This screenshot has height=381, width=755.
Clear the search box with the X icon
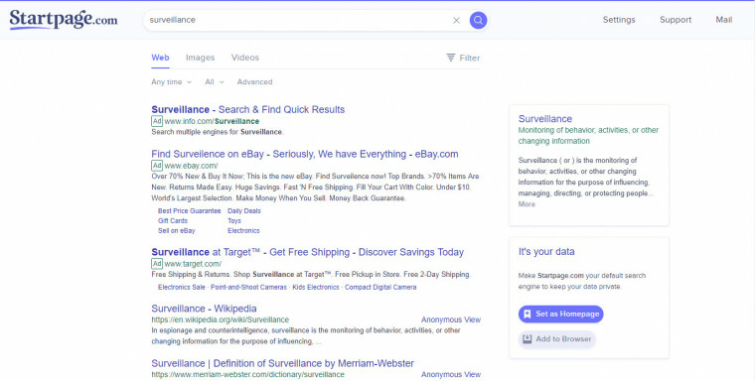coord(456,20)
